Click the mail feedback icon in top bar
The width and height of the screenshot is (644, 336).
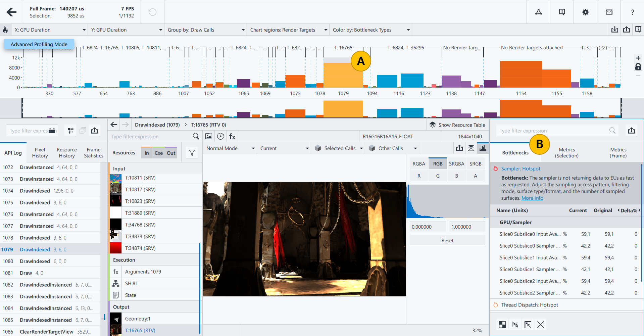click(x=609, y=12)
